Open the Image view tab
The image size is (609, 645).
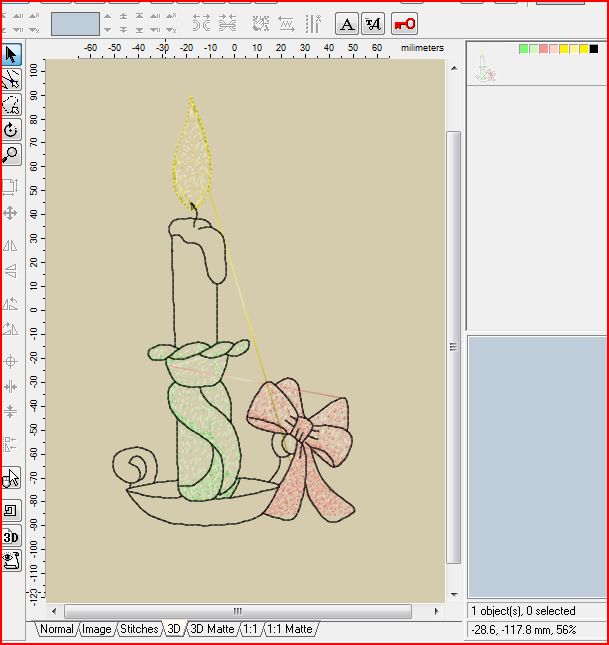(97, 629)
